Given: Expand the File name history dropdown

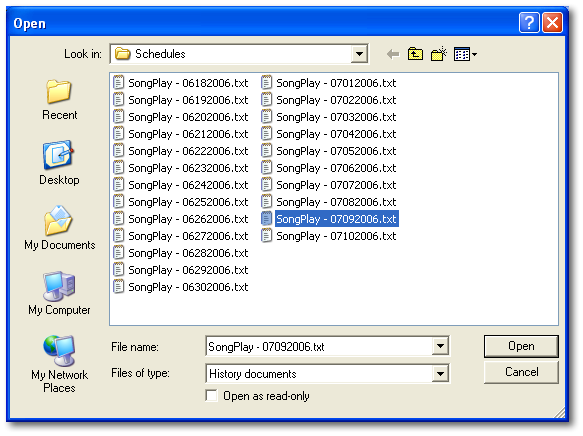Looking at the screenshot, I should pyautogui.click(x=440, y=346).
